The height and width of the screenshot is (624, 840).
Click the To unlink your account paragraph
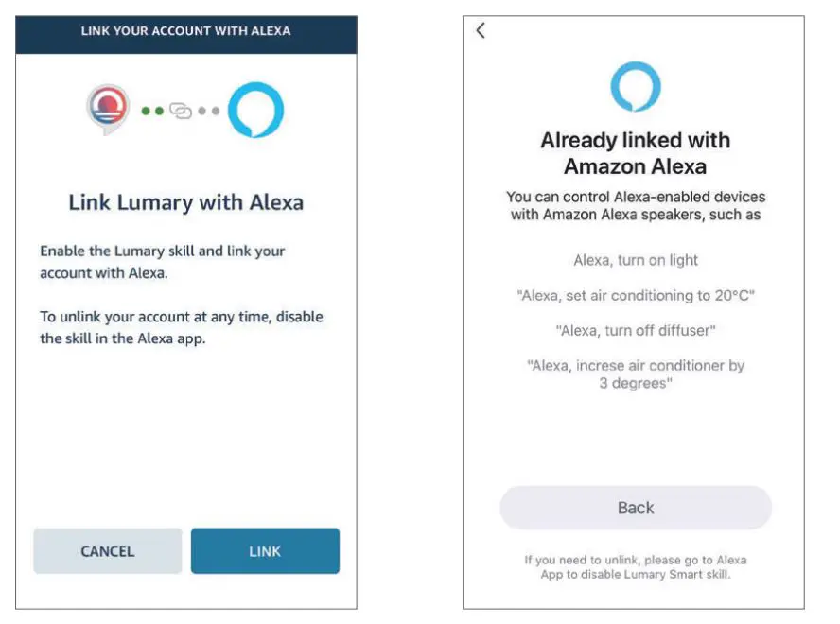coord(182,326)
